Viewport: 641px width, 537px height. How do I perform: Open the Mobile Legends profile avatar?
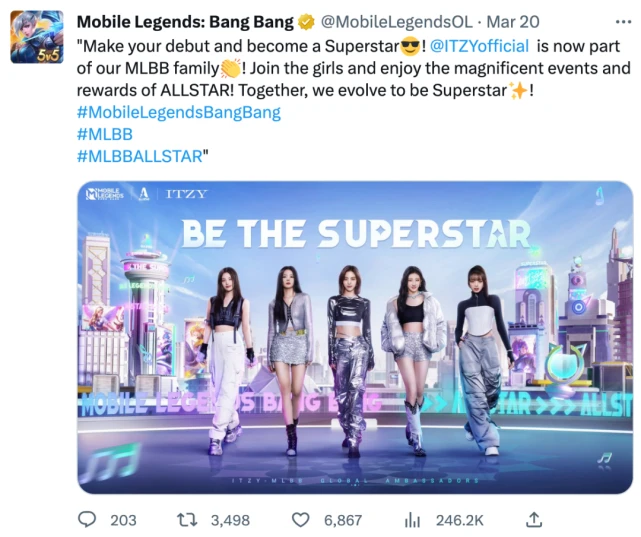pos(38,37)
